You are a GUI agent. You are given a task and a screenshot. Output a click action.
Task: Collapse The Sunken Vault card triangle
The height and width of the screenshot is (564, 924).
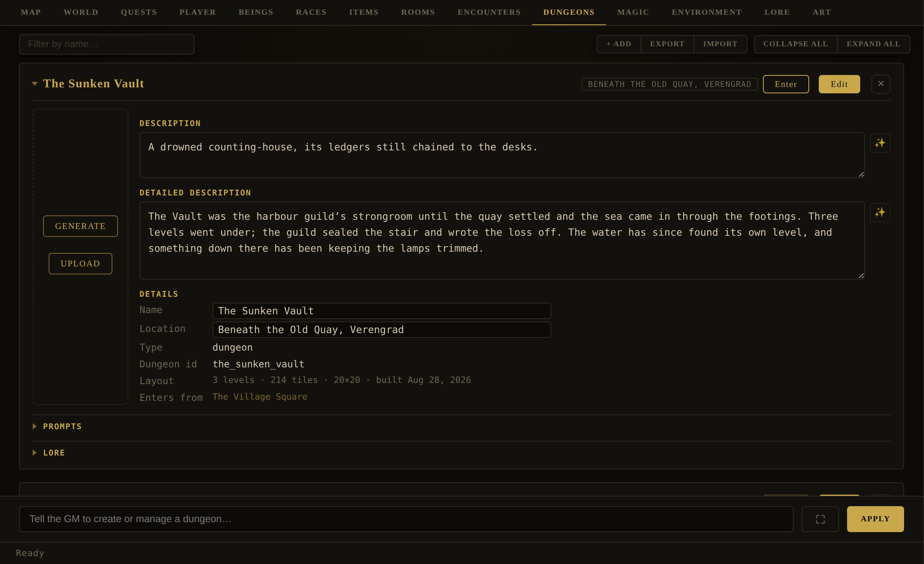point(35,84)
